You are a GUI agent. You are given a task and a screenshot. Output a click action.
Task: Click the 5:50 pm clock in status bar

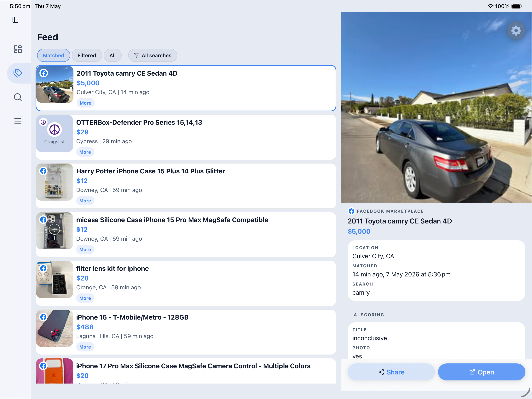(20, 6)
